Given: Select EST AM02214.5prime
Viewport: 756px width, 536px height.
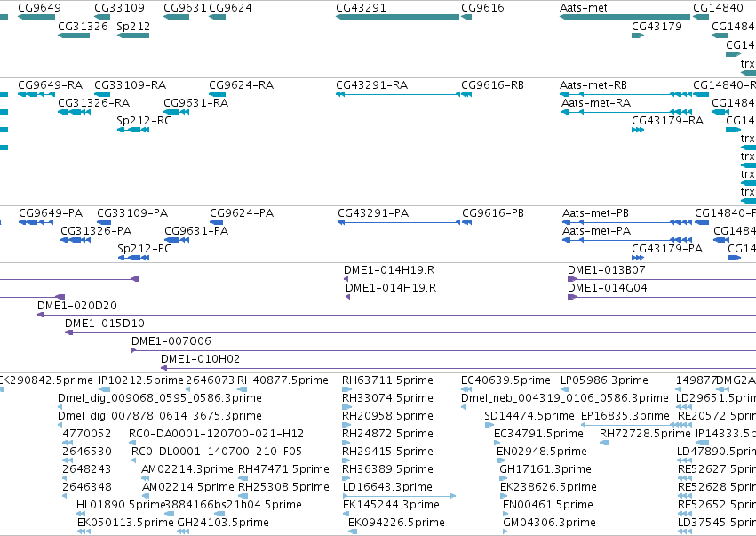Looking at the screenshot, I should (188, 487).
